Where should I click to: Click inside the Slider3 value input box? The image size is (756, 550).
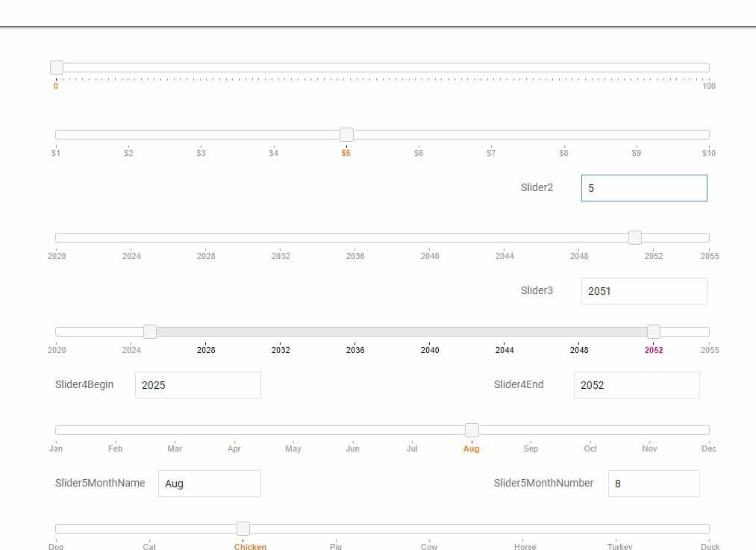[x=643, y=290]
